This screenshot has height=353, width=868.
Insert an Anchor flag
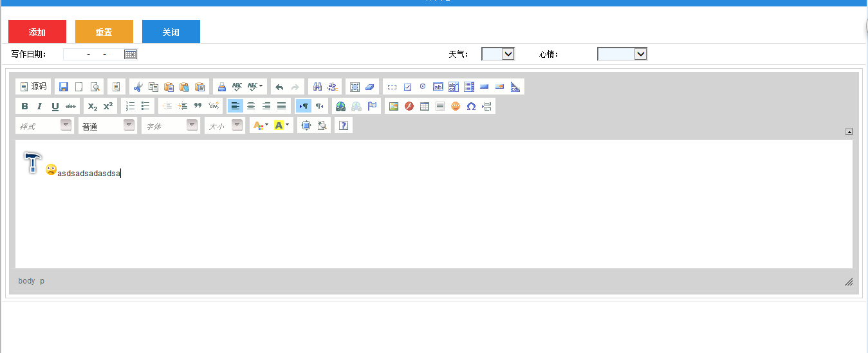tap(372, 106)
